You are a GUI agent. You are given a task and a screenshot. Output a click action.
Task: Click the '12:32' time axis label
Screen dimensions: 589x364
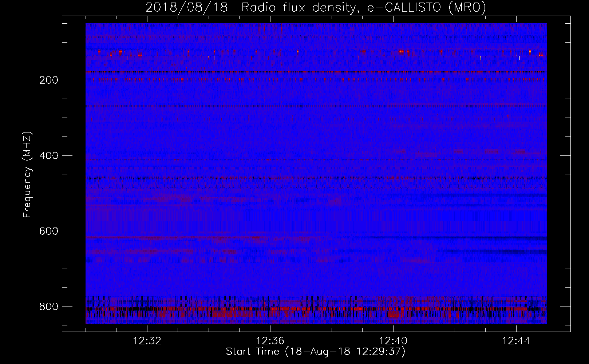(x=147, y=341)
